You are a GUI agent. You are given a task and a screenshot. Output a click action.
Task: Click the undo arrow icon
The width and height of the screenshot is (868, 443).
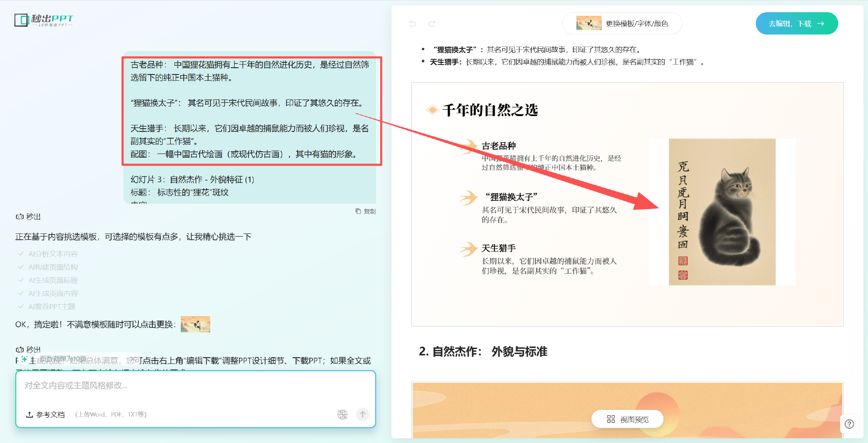point(413,23)
